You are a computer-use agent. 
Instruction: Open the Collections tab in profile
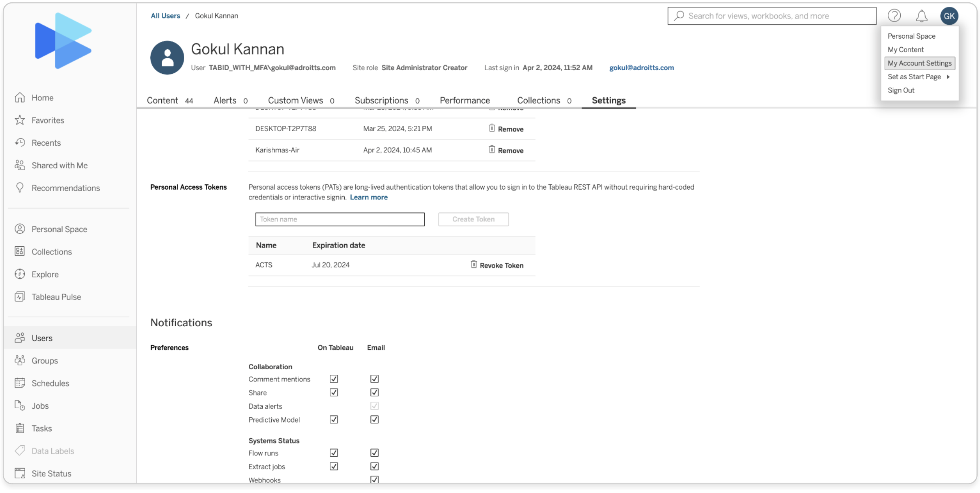pyautogui.click(x=544, y=100)
